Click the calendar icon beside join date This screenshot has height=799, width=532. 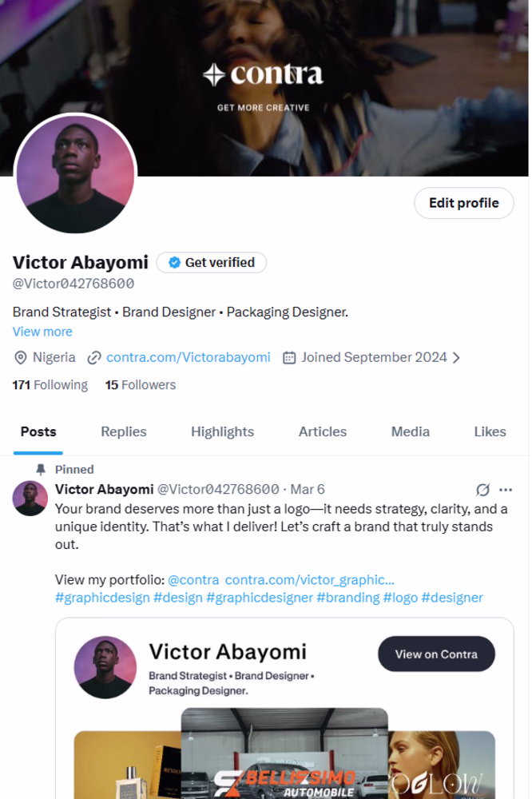pyautogui.click(x=290, y=358)
